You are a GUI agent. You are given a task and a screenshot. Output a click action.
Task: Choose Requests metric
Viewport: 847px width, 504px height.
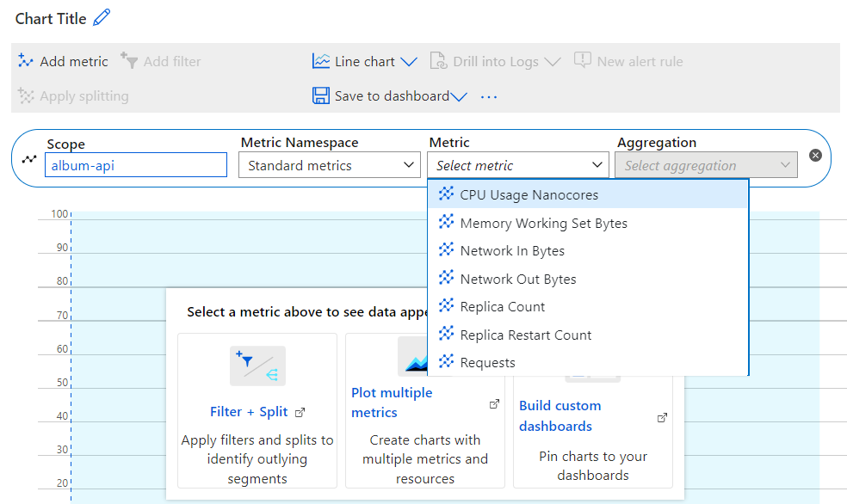coord(588,362)
